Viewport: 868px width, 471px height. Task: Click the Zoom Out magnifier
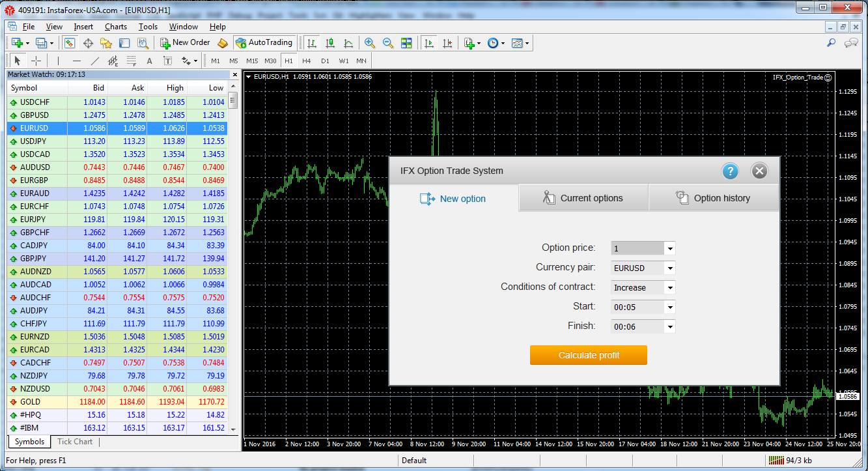[388, 43]
